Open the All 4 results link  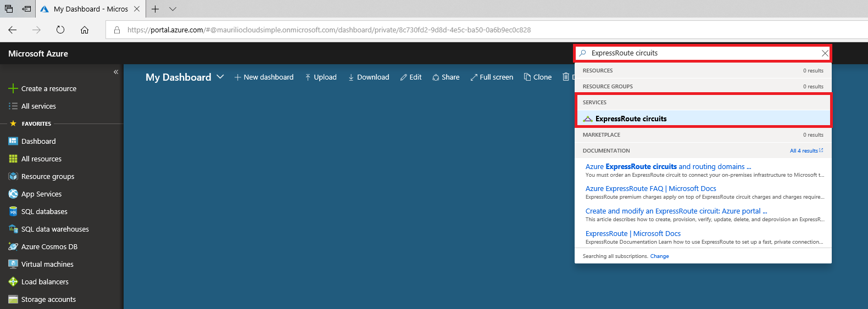[x=806, y=150]
